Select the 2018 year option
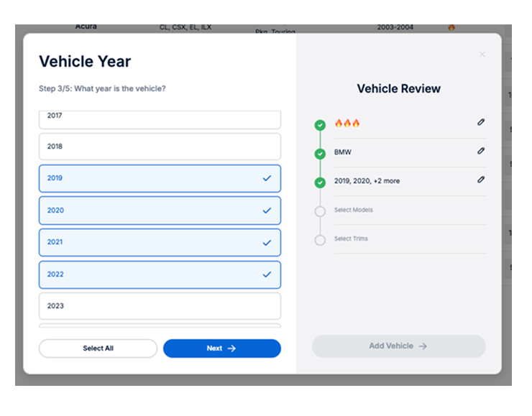Screen dimensions: 532x416 [x=160, y=147]
